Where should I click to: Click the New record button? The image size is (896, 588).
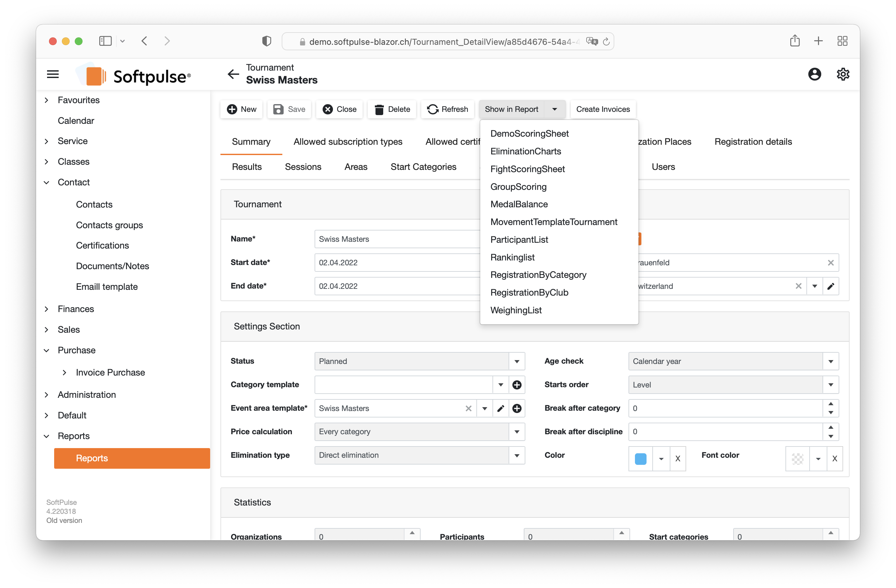point(241,109)
